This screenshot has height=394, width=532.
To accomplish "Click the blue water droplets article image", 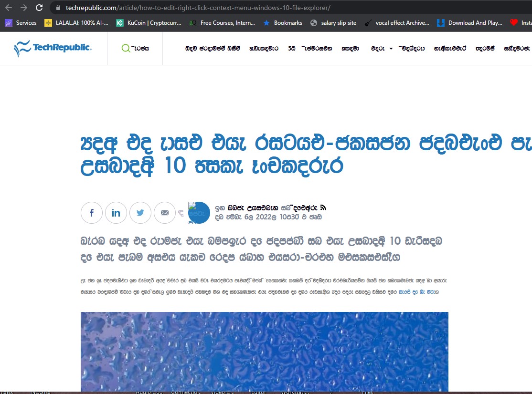I will point(264,352).
